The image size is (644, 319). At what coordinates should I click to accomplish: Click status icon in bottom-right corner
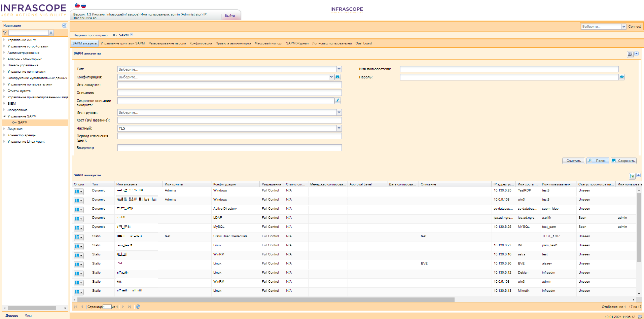coord(640,317)
